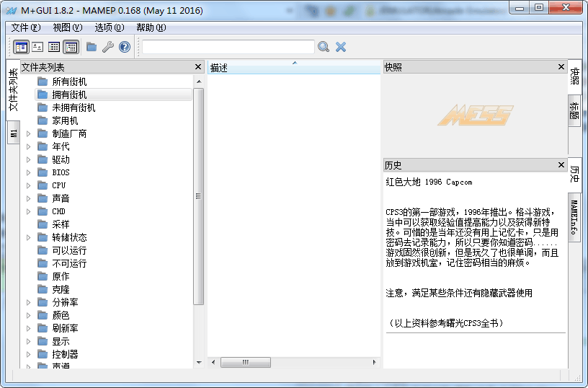Switch to the vertical M1 tab
This screenshot has width=588, height=388.
14,133
